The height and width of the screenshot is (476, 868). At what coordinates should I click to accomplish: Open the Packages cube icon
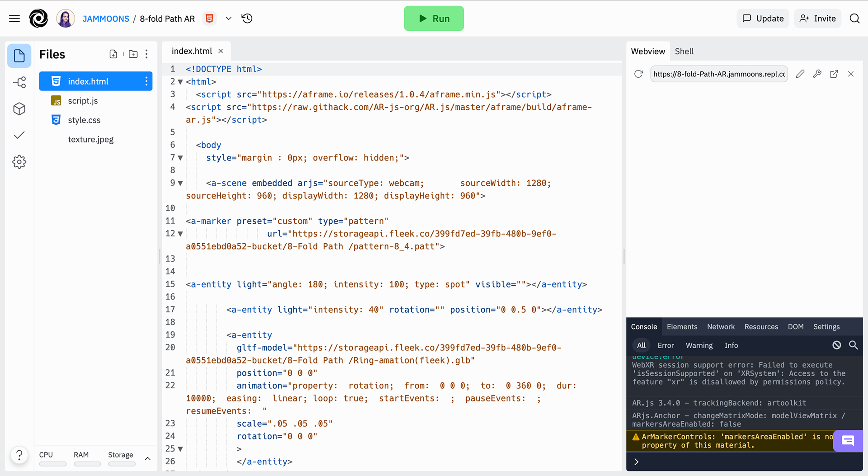(19, 109)
